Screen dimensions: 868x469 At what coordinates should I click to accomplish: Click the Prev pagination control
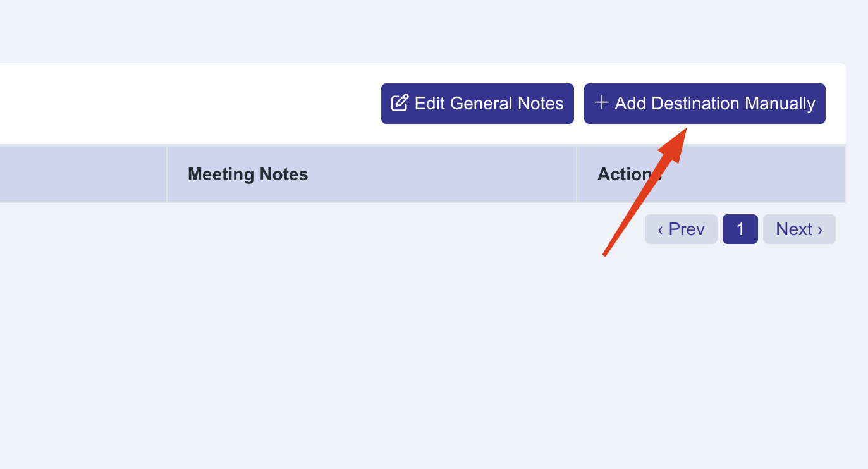(x=681, y=229)
